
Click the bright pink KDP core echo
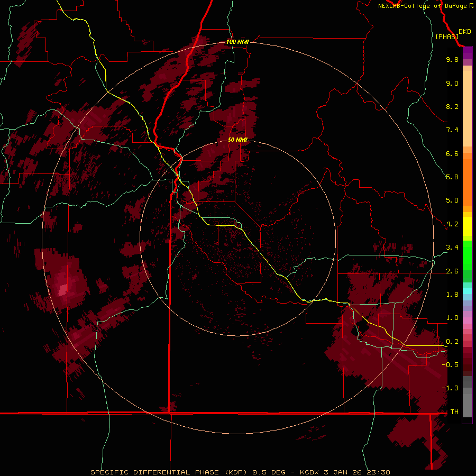pyautogui.click(x=63, y=289)
